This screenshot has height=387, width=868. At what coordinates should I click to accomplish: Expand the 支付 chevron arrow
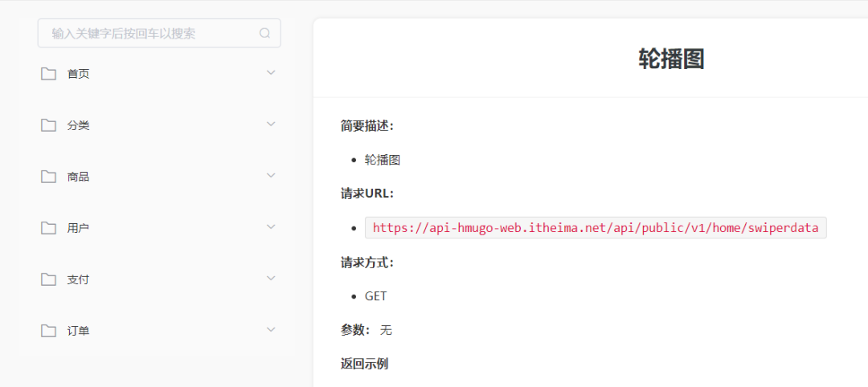[x=271, y=279]
